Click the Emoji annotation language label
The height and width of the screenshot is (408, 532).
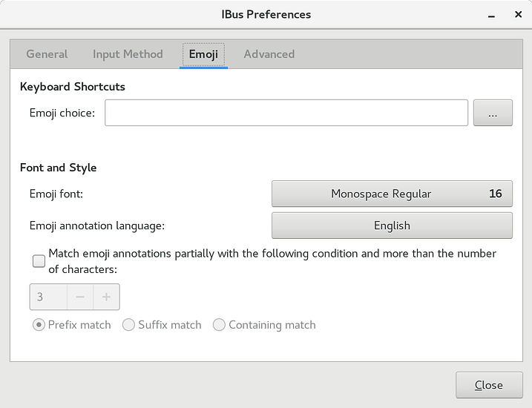[x=97, y=226]
